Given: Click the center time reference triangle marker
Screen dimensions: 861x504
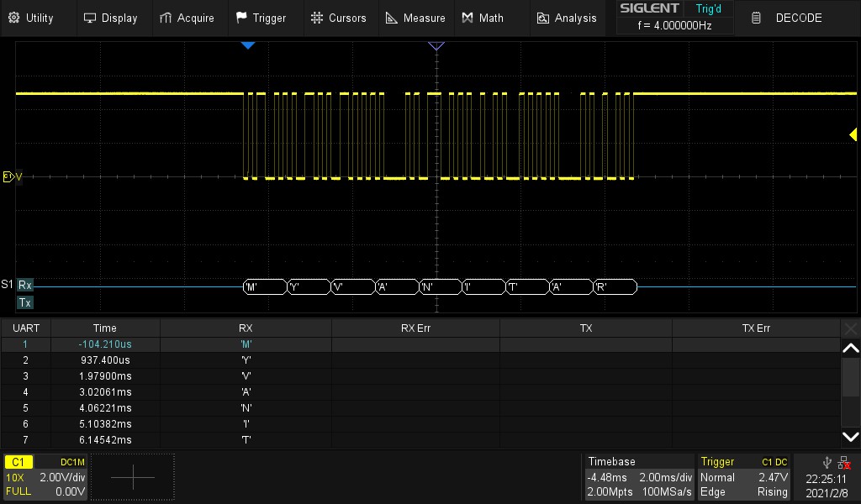Looking at the screenshot, I should [436, 45].
